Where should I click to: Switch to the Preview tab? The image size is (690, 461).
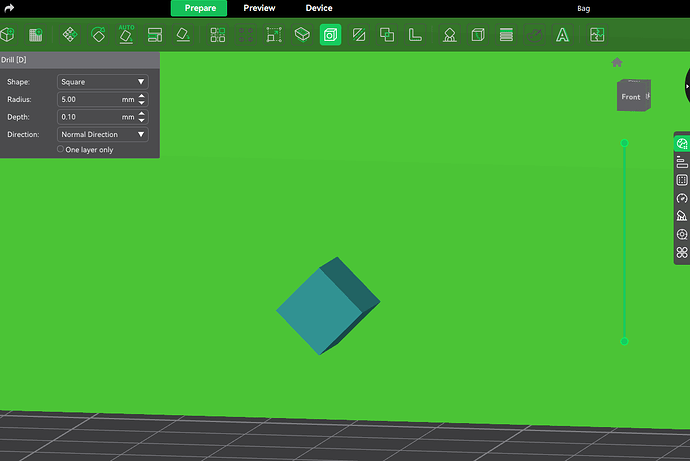coord(259,8)
